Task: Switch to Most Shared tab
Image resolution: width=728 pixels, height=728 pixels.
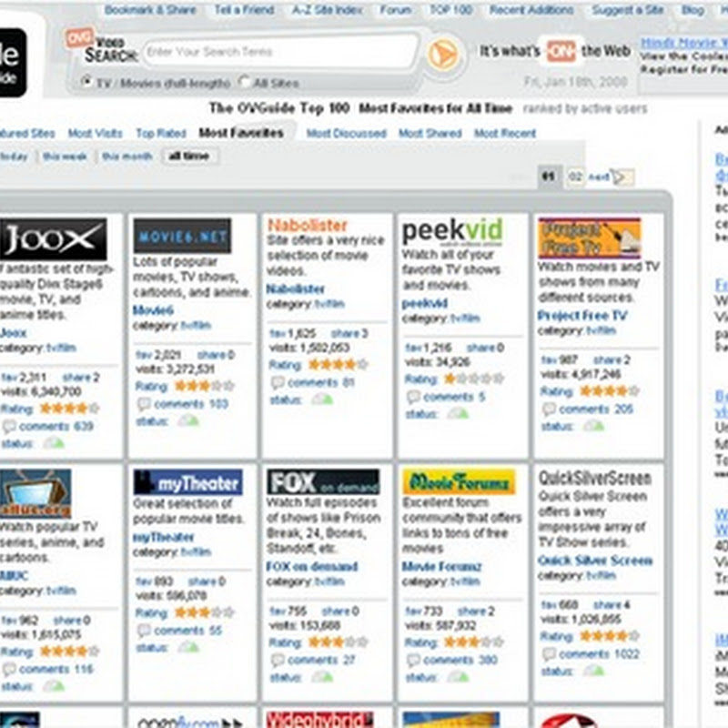Action: pos(430,134)
